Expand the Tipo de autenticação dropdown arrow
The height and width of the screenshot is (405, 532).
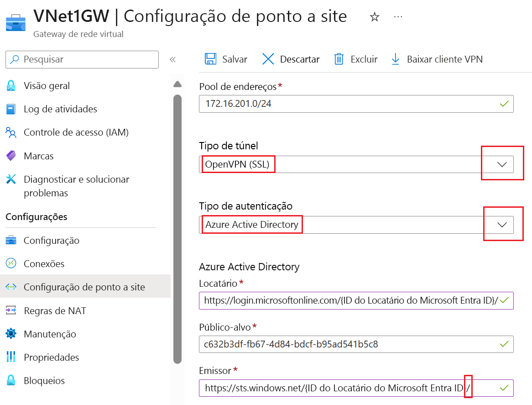(x=502, y=225)
